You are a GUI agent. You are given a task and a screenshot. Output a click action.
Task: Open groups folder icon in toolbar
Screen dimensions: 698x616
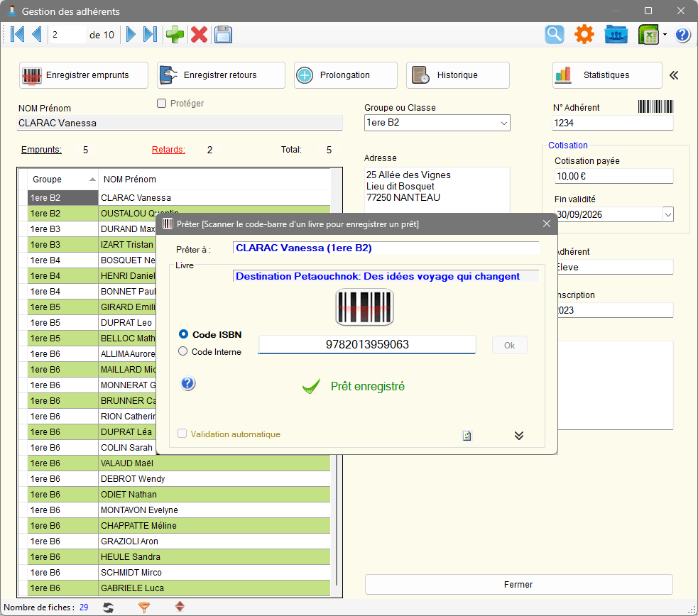(x=616, y=34)
